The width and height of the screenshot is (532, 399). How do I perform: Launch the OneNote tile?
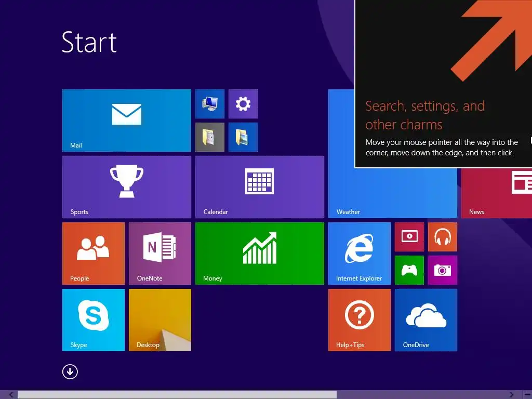160,254
